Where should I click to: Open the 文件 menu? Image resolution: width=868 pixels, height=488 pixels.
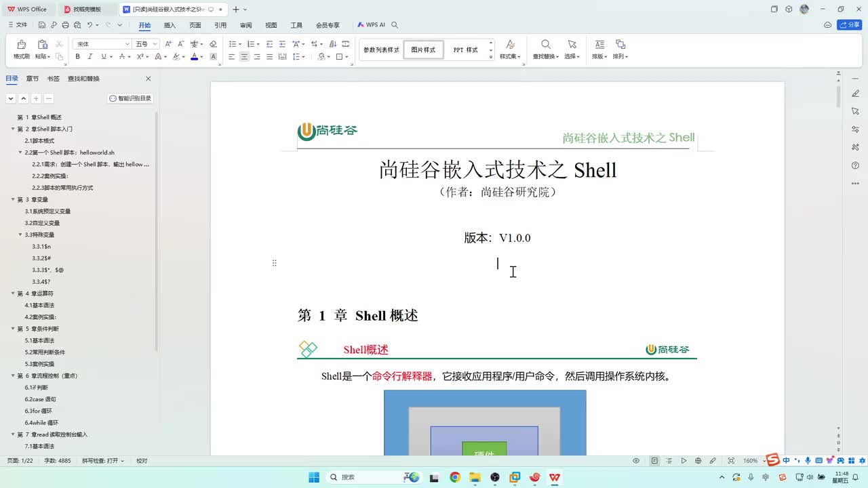point(18,25)
